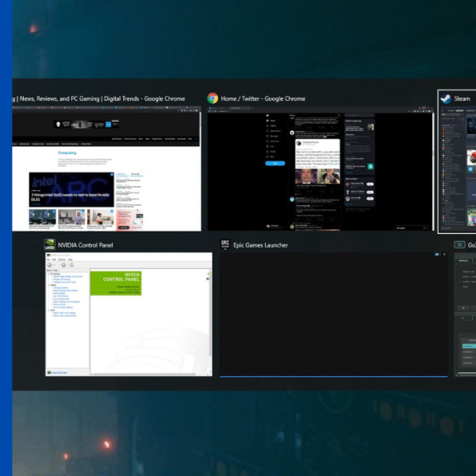Click the 'Home / Twitter - Google Chrome' title text
This screenshot has height=476, width=476.
tap(263, 99)
